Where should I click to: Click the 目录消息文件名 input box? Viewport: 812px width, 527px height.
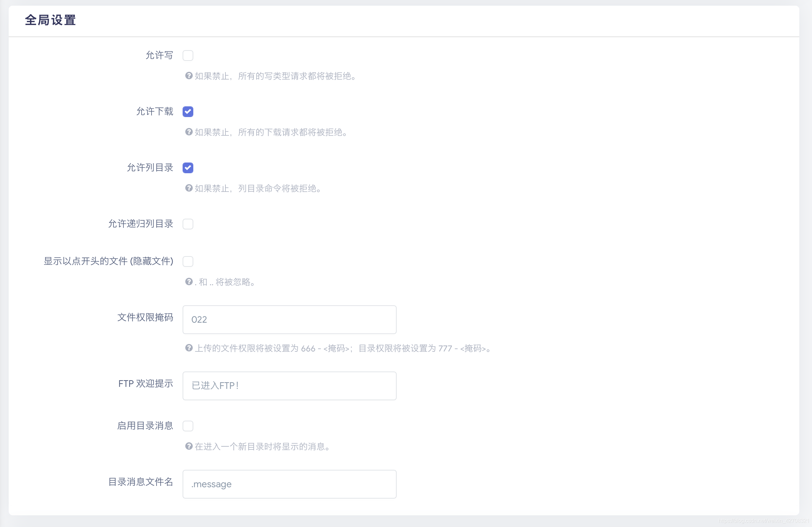pos(289,484)
